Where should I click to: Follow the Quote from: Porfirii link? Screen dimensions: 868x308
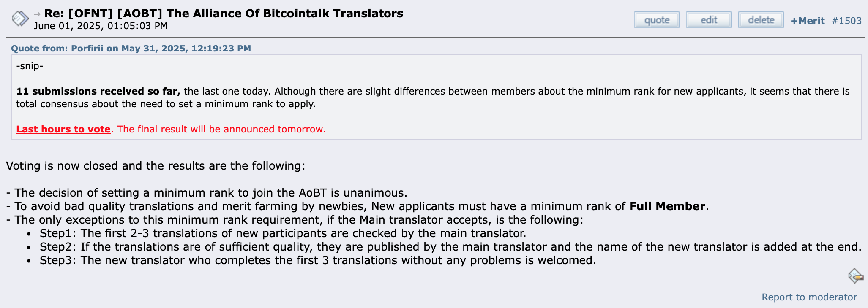[131, 48]
